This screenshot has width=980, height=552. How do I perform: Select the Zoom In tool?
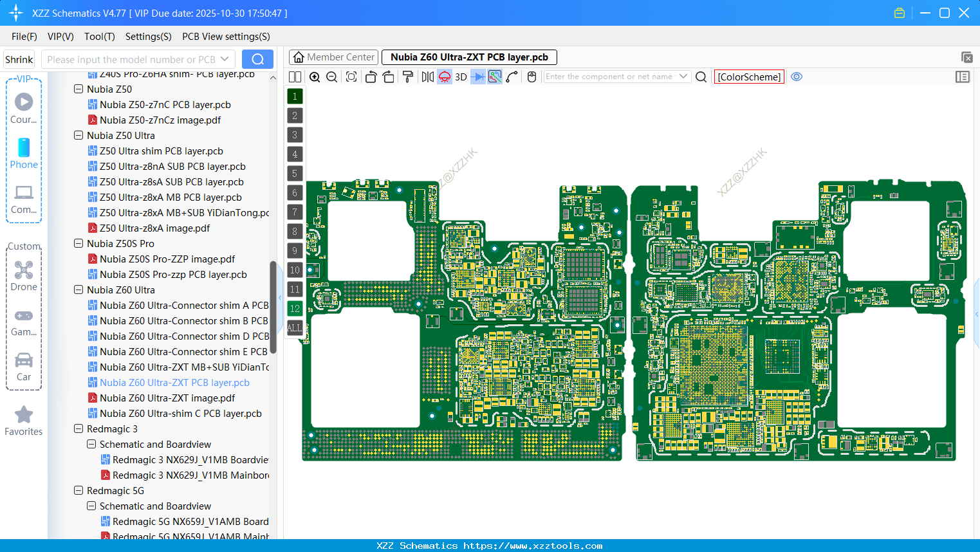pyautogui.click(x=315, y=77)
